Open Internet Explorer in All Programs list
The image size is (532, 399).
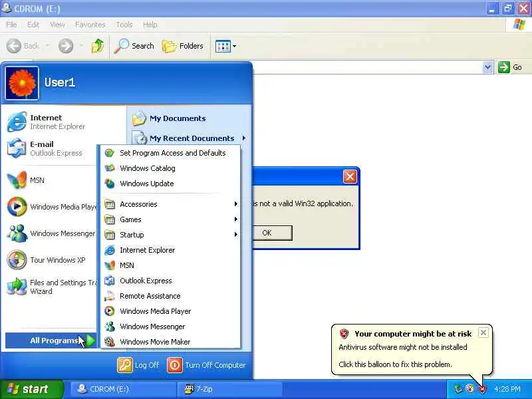(x=170, y=250)
